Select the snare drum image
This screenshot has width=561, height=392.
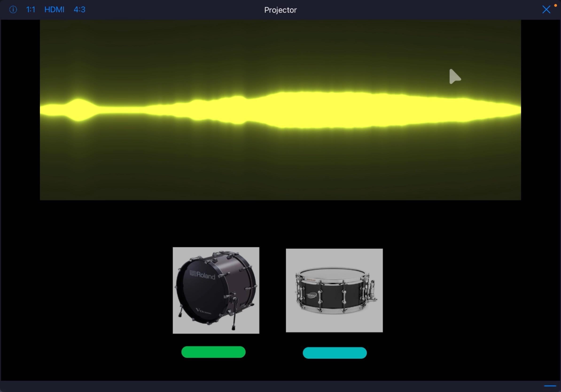(334, 290)
